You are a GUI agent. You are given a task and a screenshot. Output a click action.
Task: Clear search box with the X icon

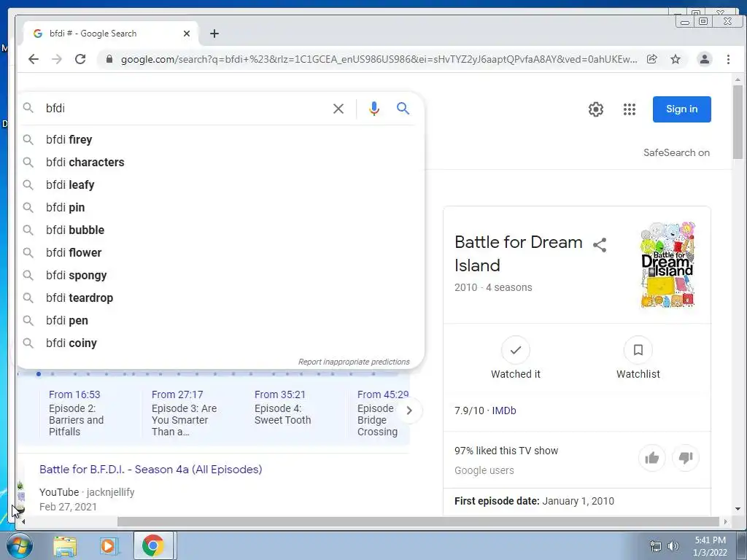point(338,109)
